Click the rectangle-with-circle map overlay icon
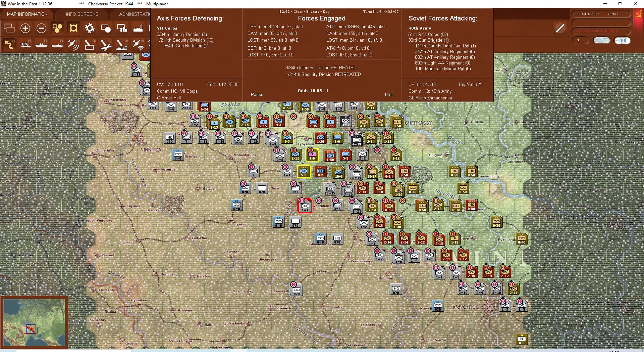Screen dimensions: 644x352 click(106, 28)
